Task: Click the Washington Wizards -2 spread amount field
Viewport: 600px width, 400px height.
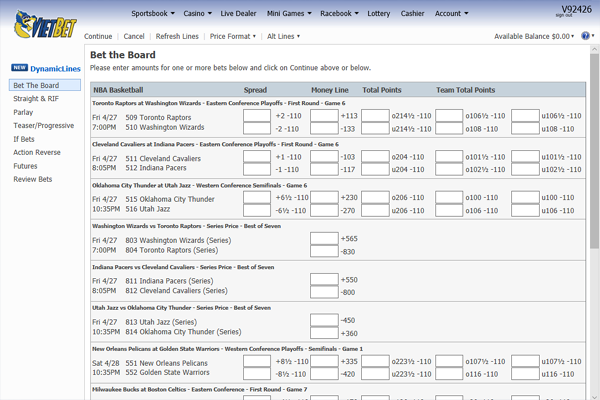Action: [x=257, y=128]
